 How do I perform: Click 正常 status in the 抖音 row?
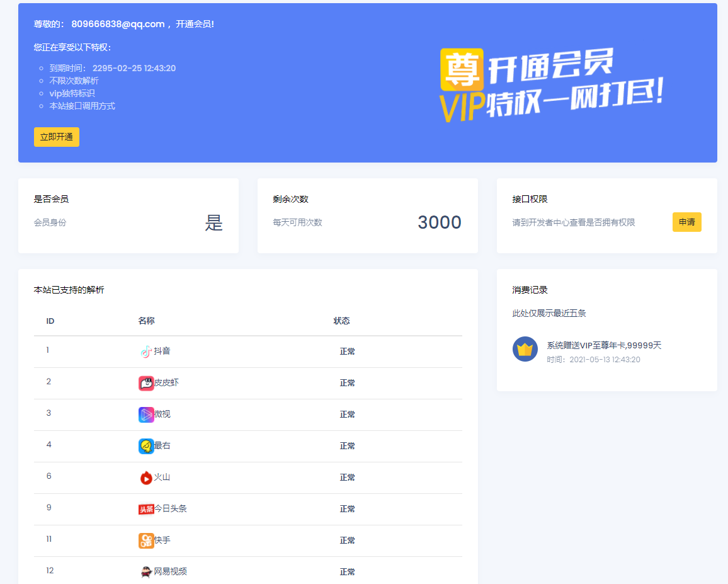[347, 352]
